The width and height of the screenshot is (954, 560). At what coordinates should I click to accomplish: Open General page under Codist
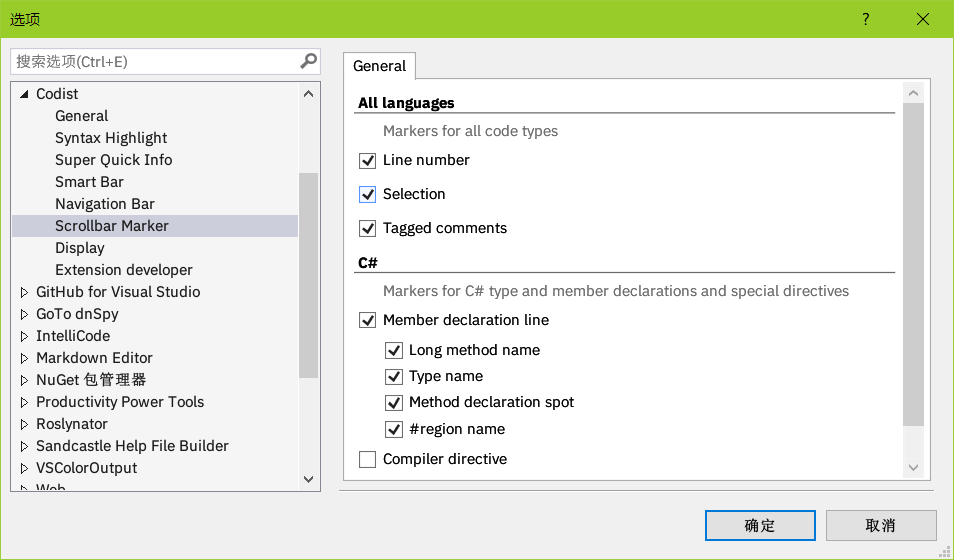pyautogui.click(x=82, y=116)
